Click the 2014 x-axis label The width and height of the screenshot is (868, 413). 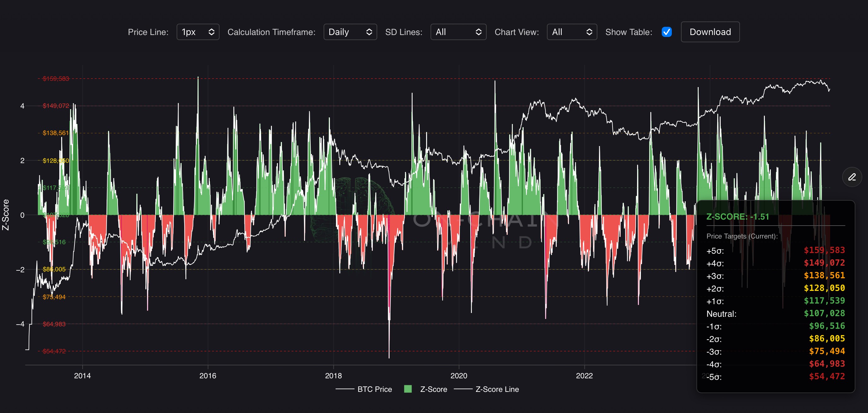82,375
